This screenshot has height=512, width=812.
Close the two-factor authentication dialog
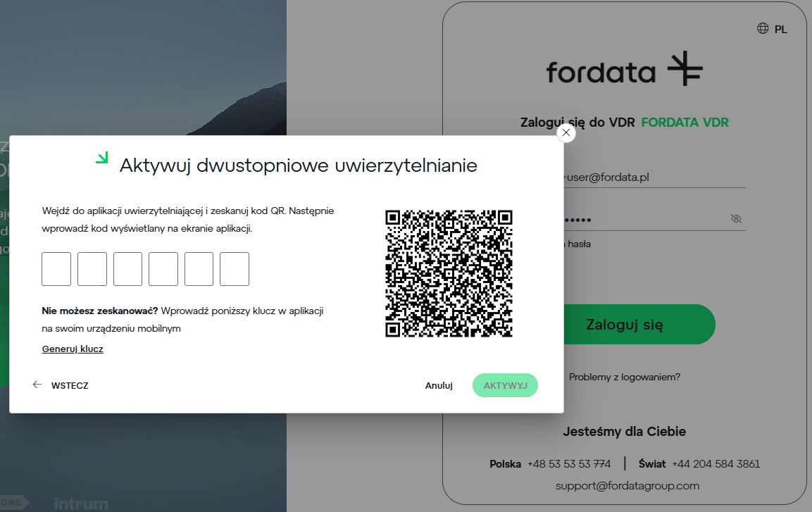click(x=566, y=132)
